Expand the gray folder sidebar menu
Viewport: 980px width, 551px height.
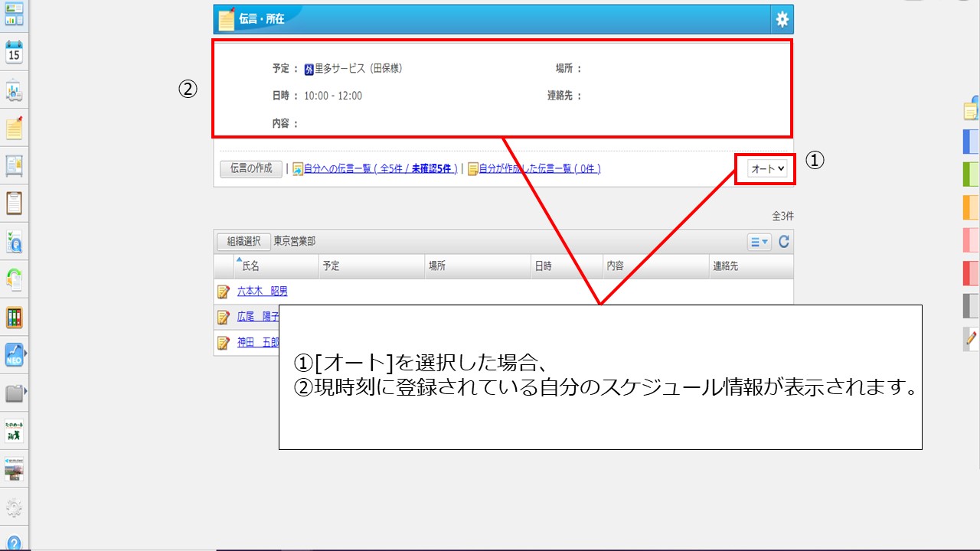pos(14,393)
